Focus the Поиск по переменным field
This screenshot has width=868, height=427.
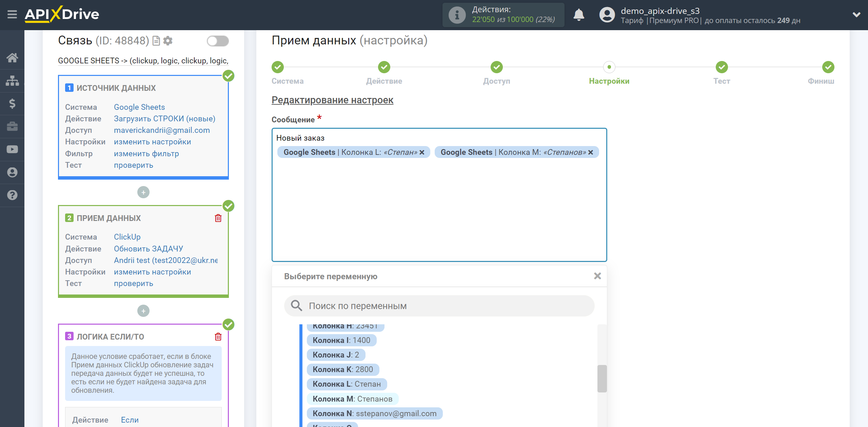[439, 306]
